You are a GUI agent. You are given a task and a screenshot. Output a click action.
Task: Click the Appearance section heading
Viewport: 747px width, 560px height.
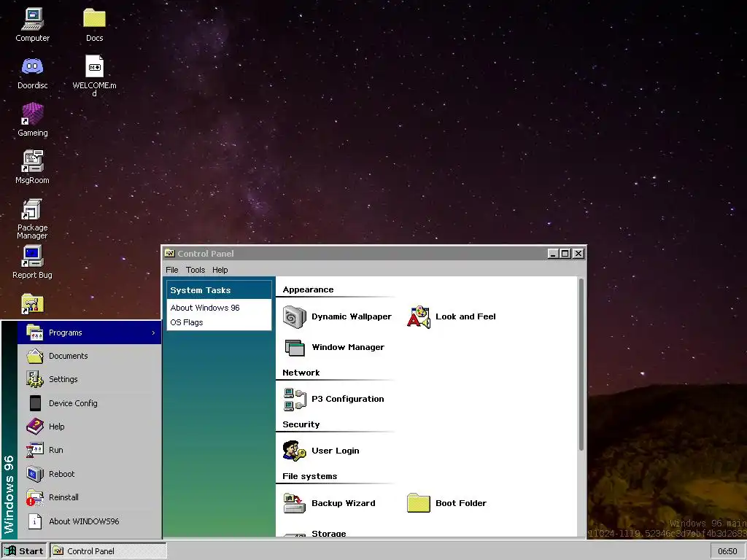coord(309,289)
